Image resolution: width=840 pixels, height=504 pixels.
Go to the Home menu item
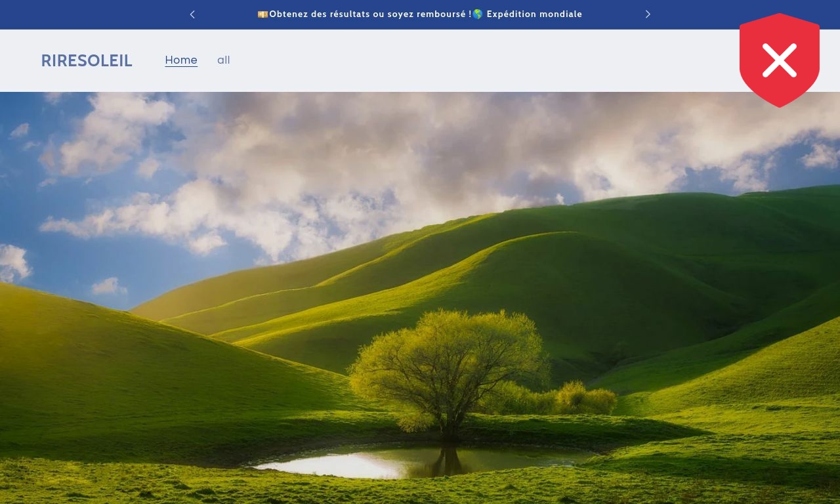pyautogui.click(x=181, y=60)
